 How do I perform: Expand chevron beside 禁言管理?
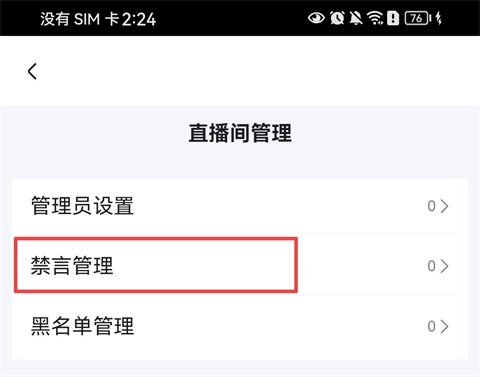[445, 266]
